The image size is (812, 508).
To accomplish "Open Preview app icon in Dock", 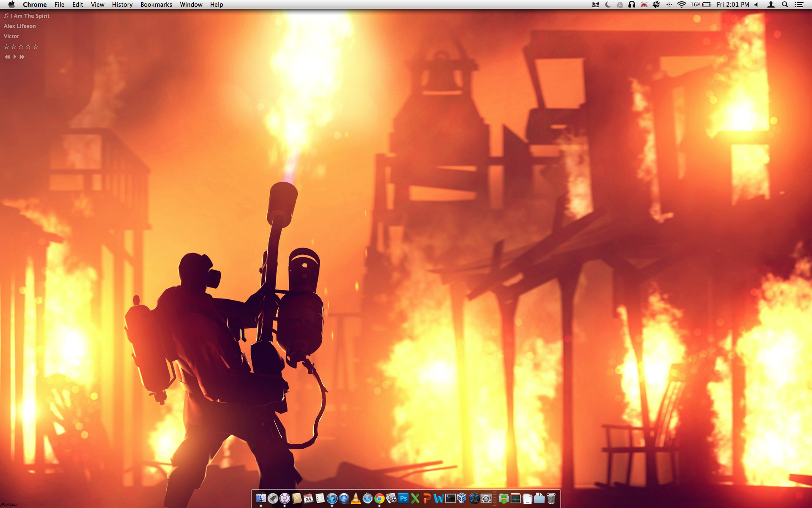I will click(x=391, y=499).
